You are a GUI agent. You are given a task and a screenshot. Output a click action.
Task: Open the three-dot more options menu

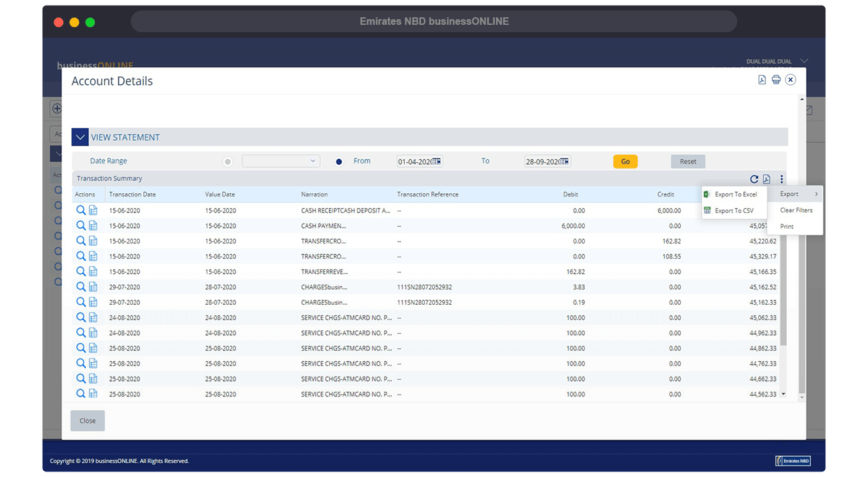[x=781, y=179]
